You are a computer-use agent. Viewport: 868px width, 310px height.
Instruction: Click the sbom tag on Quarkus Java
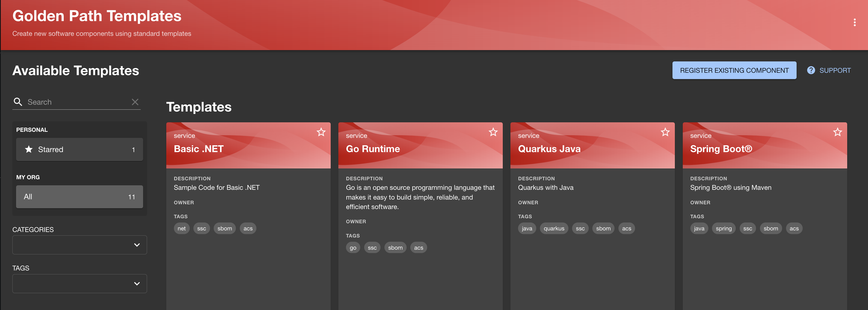click(603, 229)
